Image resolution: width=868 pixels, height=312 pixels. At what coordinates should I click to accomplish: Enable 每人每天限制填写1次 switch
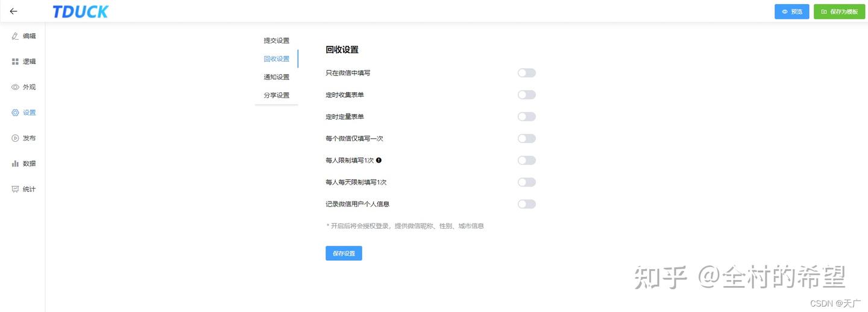[527, 182]
